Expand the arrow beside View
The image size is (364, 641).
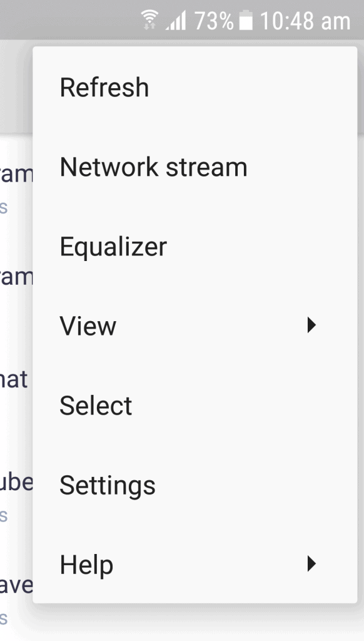311,326
